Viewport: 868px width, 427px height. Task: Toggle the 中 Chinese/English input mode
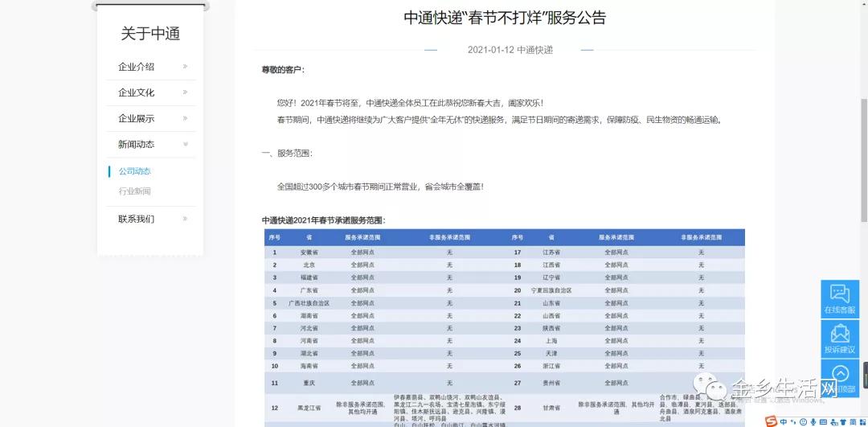pos(784,422)
